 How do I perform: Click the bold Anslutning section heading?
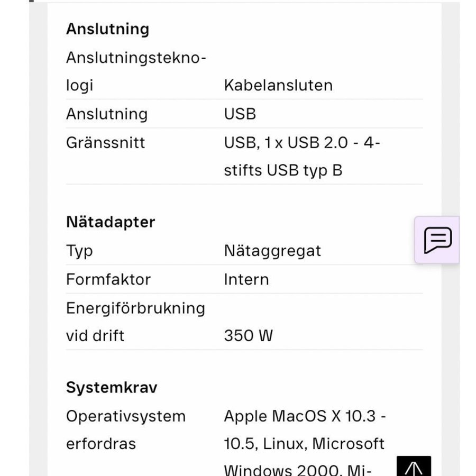[107, 29]
